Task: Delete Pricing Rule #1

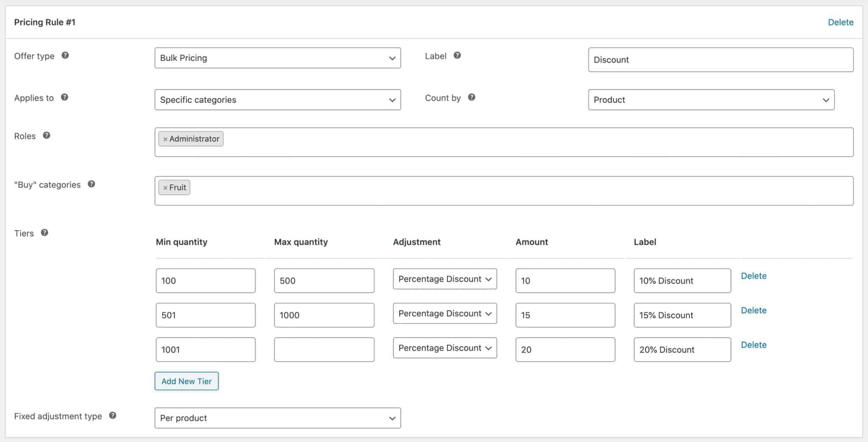Action: tap(840, 22)
